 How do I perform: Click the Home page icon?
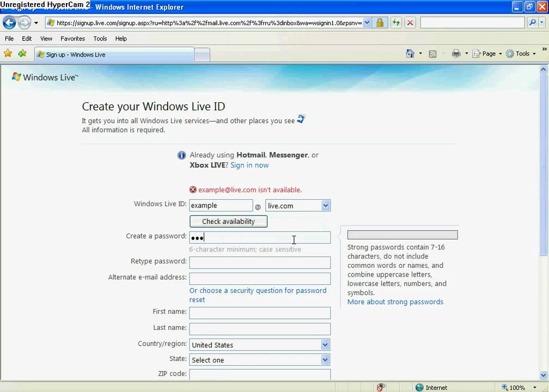409,54
